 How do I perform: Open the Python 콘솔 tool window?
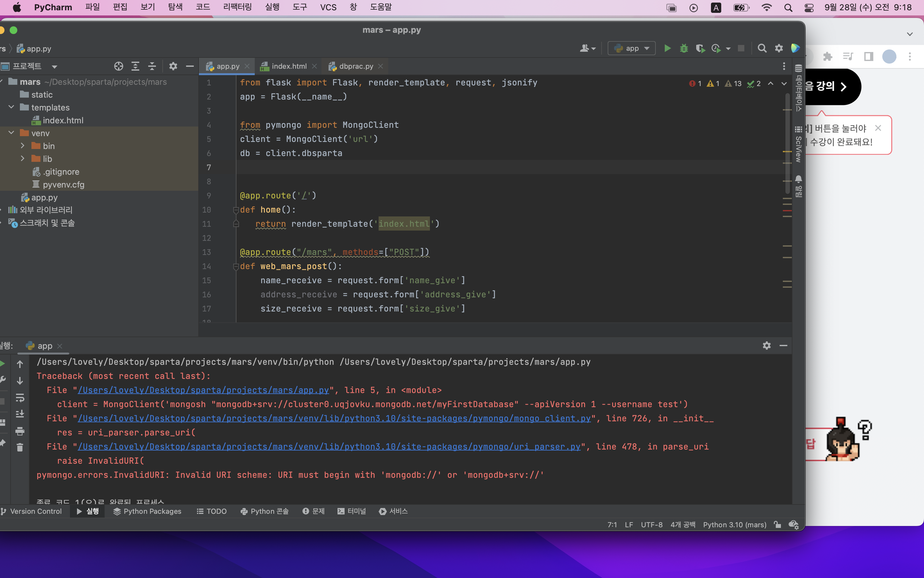click(x=265, y=511)
